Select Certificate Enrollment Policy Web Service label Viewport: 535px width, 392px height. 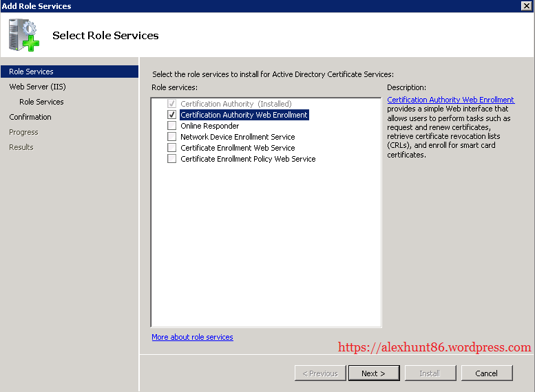(248, 159)
